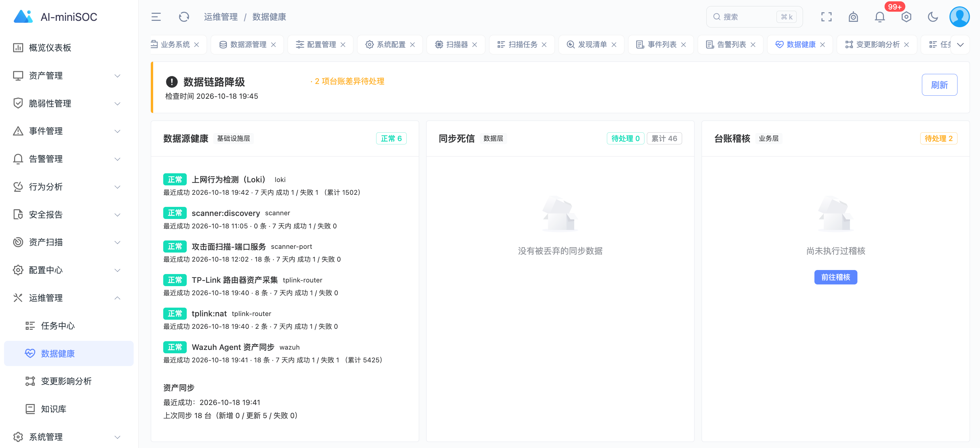Enter fullscreen mode via the expand icon
The image size is (980, 448).
[826, 17]
